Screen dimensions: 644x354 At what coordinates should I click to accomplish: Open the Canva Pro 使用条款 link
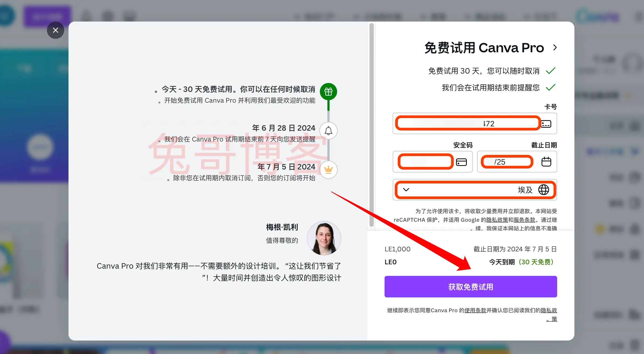475,310
